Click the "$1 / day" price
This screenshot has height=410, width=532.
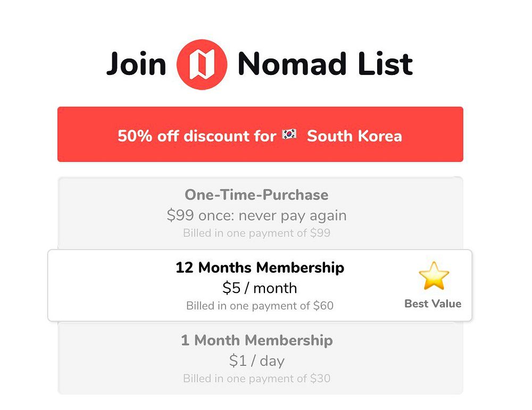pos(256,361)
